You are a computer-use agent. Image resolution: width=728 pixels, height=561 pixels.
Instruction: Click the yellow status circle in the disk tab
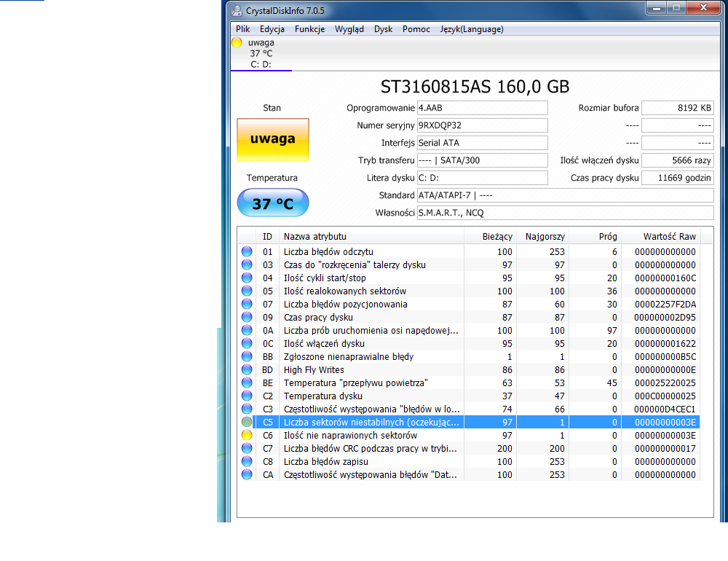237,42
